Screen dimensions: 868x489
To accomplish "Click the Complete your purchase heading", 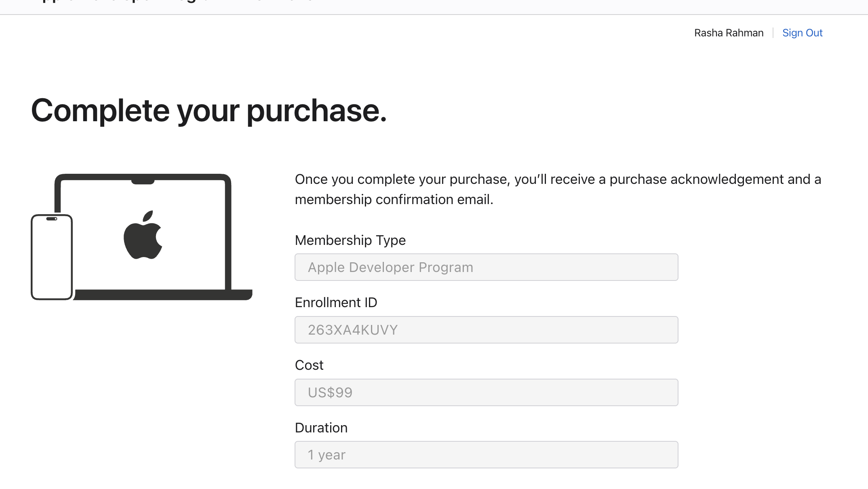I will click(x=209, y=111).
